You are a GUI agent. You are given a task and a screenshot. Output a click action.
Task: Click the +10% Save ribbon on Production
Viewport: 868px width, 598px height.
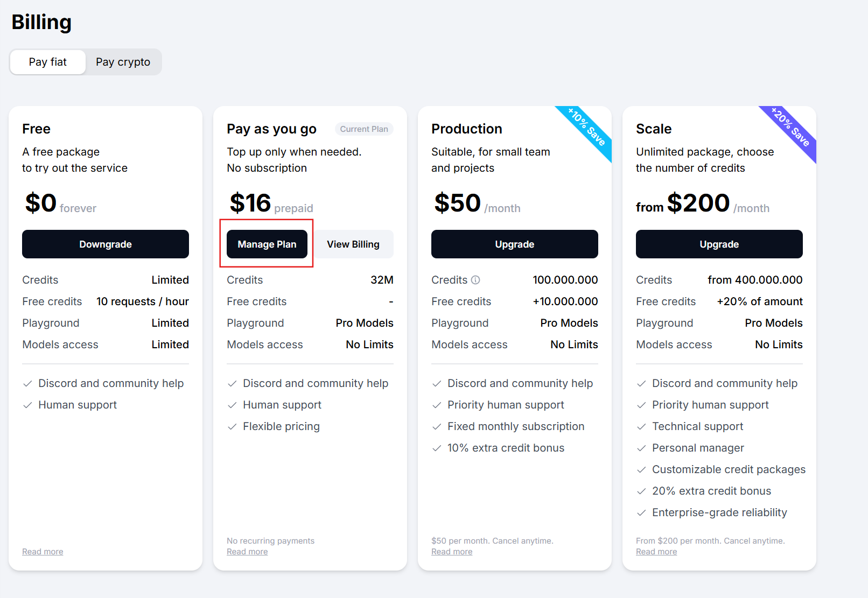coord(587,128)
